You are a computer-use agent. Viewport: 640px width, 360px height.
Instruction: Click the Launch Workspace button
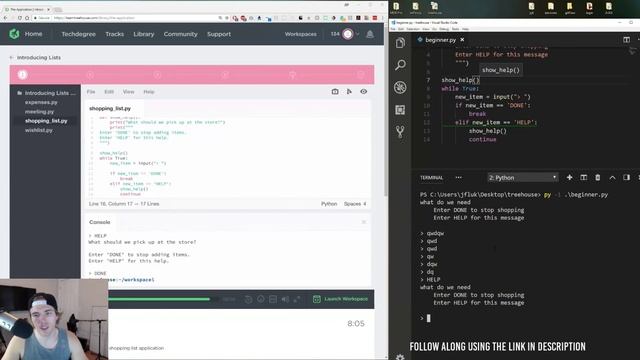(340, 299)
